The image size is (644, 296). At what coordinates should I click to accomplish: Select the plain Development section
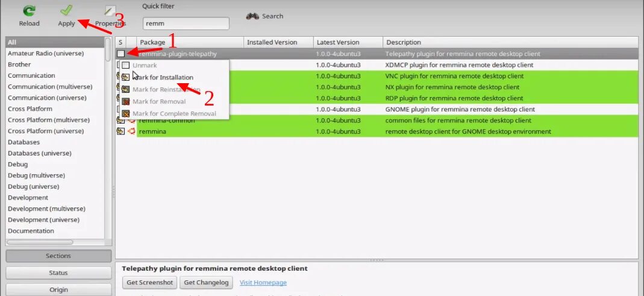[x=55, y=198]
